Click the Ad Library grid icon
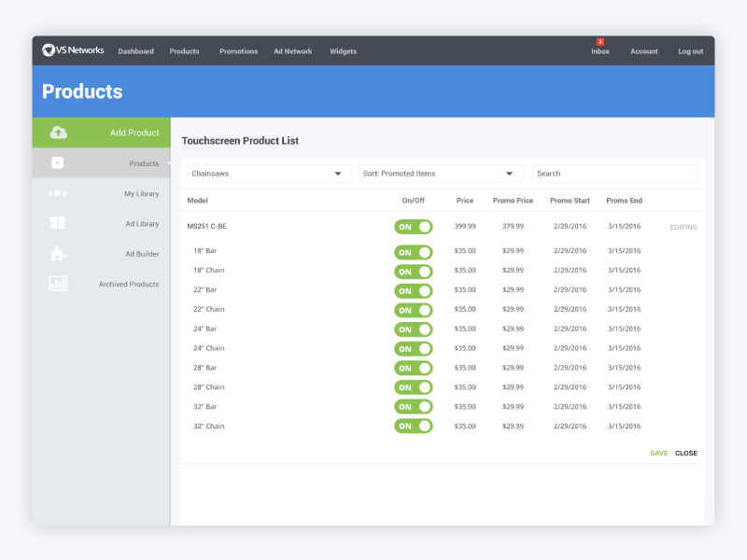 click(x=58, y=223)
